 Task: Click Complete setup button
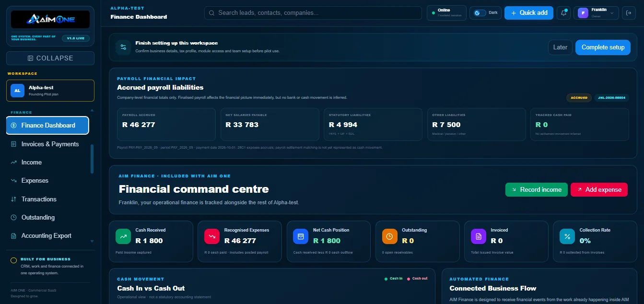tap(603, 47)
